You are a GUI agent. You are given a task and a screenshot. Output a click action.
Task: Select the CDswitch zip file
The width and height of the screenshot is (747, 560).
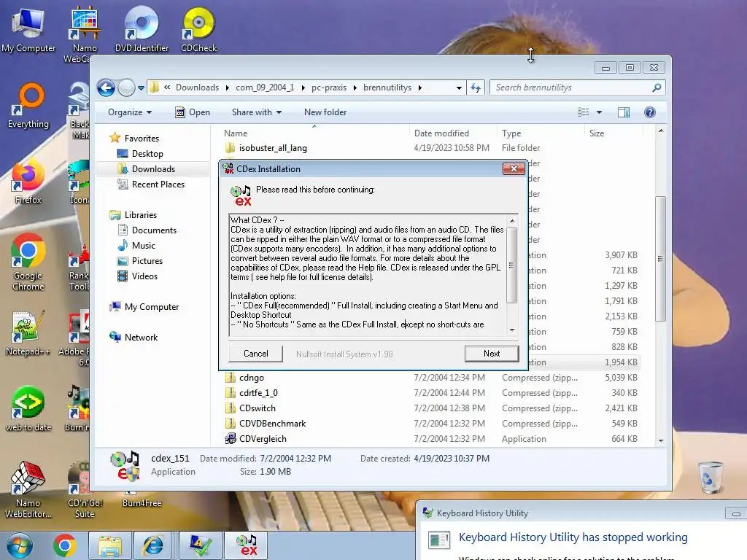[x=258, y=408]
